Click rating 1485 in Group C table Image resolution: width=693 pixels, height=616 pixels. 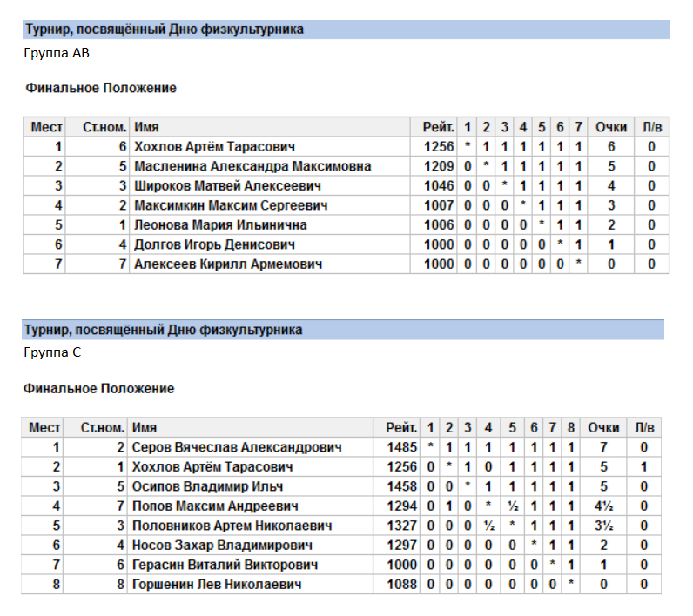401,447
